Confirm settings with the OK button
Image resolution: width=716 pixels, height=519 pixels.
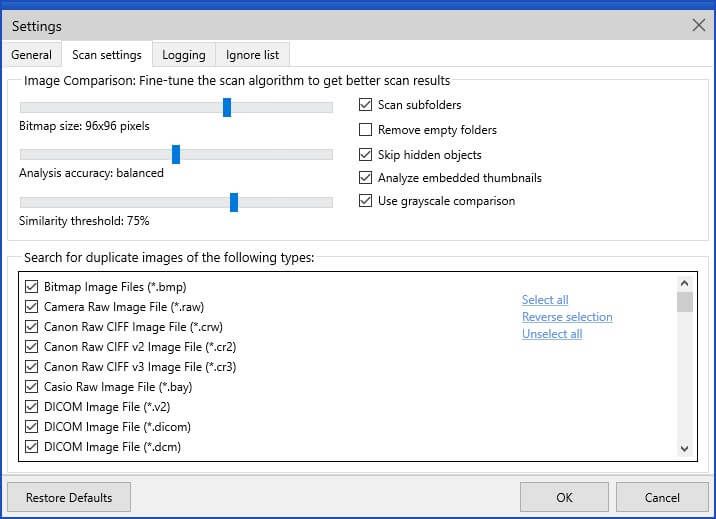tap(564, 498)
